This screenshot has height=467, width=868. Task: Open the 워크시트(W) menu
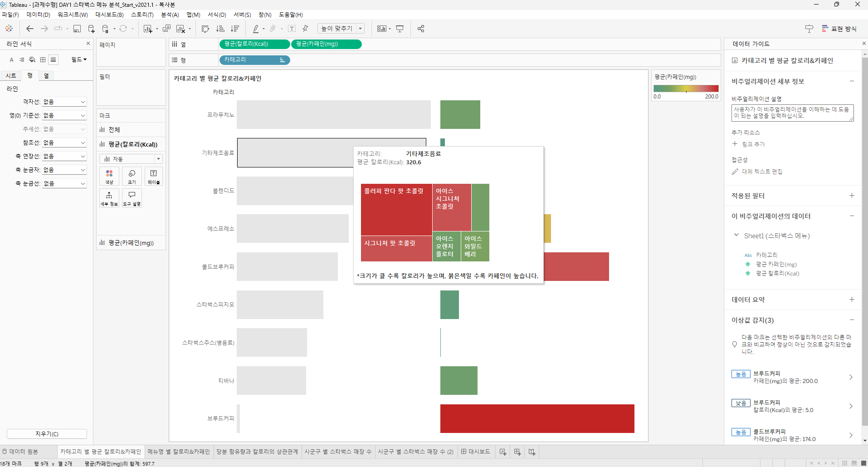point(73,15)
